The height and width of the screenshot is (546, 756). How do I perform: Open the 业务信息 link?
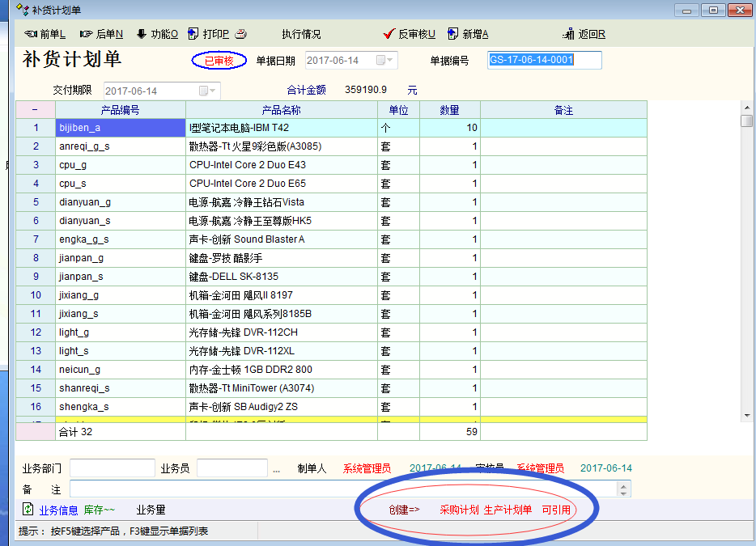[58, 510]
